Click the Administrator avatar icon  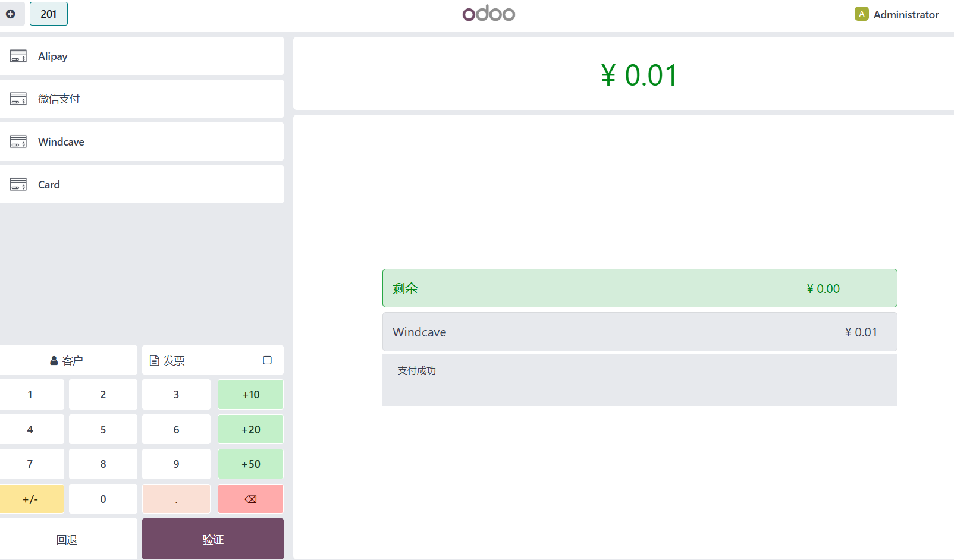(862, 14)
